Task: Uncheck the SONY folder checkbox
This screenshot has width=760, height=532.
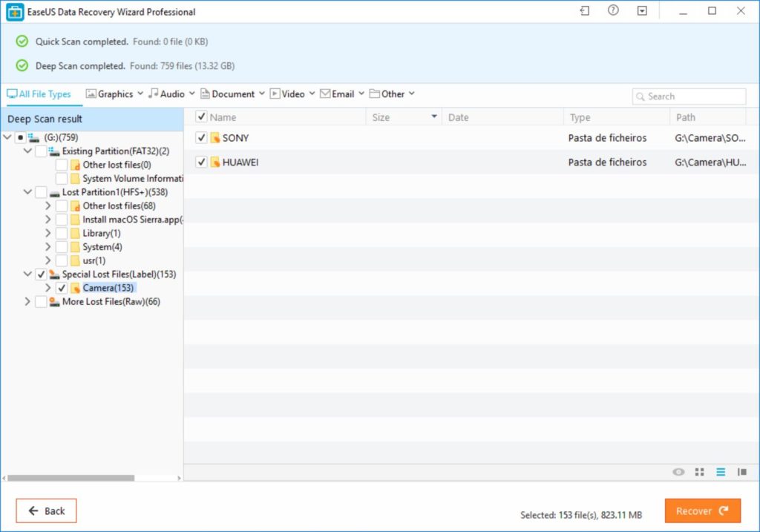Action: pos(201,137)
